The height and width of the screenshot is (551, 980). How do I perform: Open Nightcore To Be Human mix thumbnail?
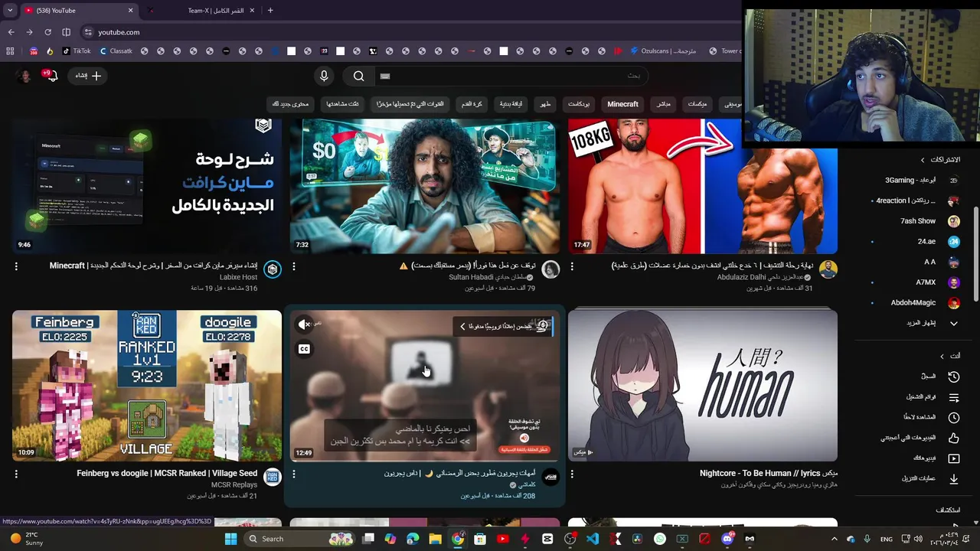point(703,386)
